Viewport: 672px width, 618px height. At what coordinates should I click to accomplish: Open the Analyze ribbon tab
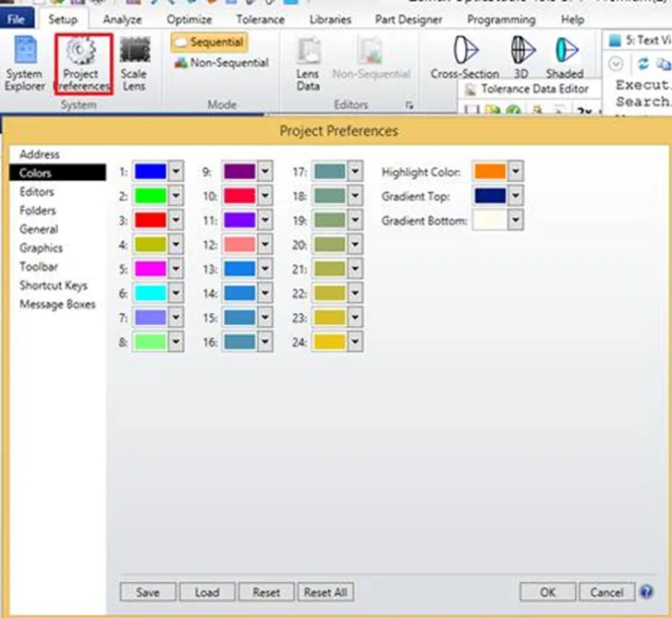(x=122, y=18)
